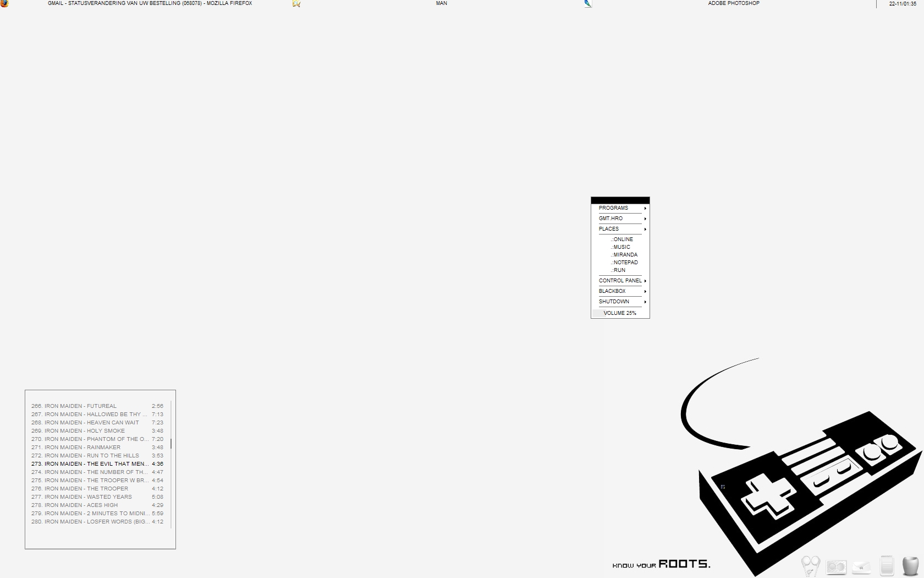924x578 pixels.
Task: Open the trash can dock icon
Action: tap(911, 566)
